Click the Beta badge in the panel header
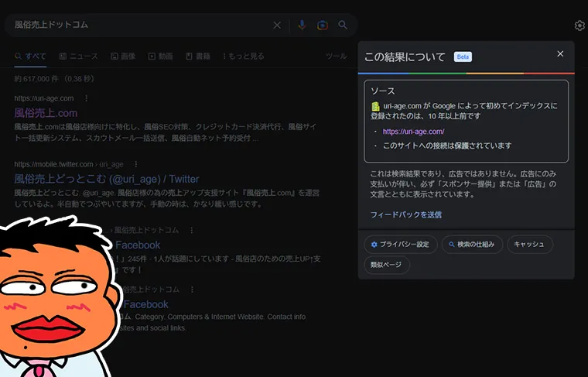Screen dimensions: 588x377 [463, 57]
